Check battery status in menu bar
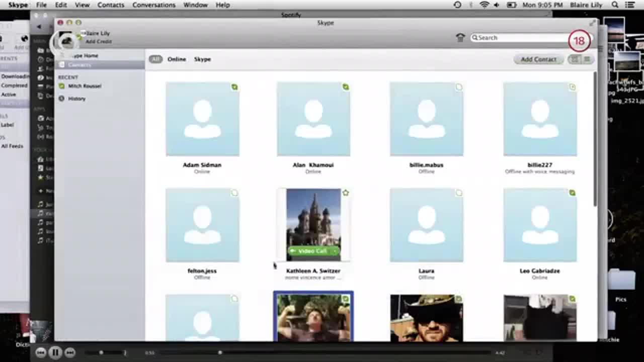This screenshot has height=362, width=644. [x=512, y=5]
